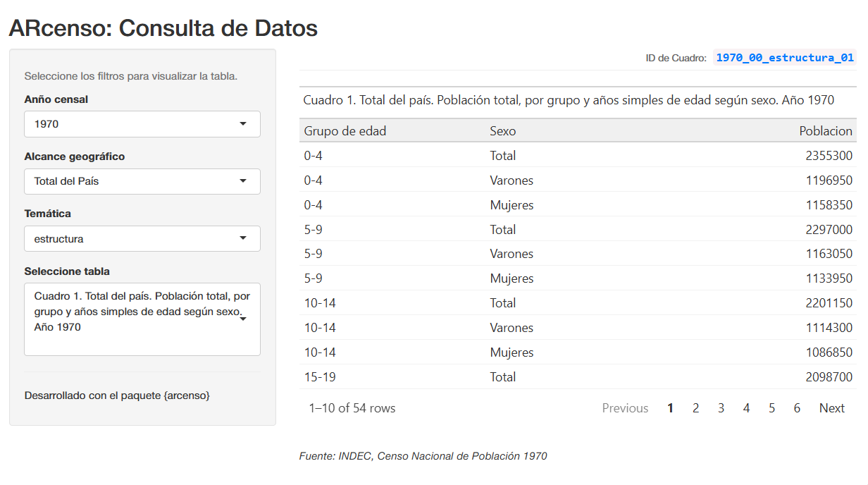Screen dimensions: 868x485
Task: Click the Previous pagination button
Action: 625,407
